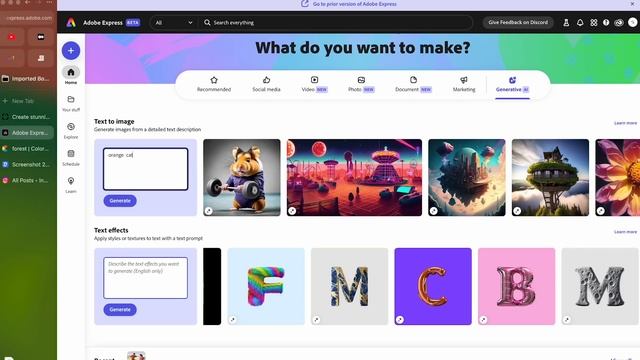Viewport: 640px width, 360px height.
Task: Open the balloon letter C effect
Action: click(433, 287)
